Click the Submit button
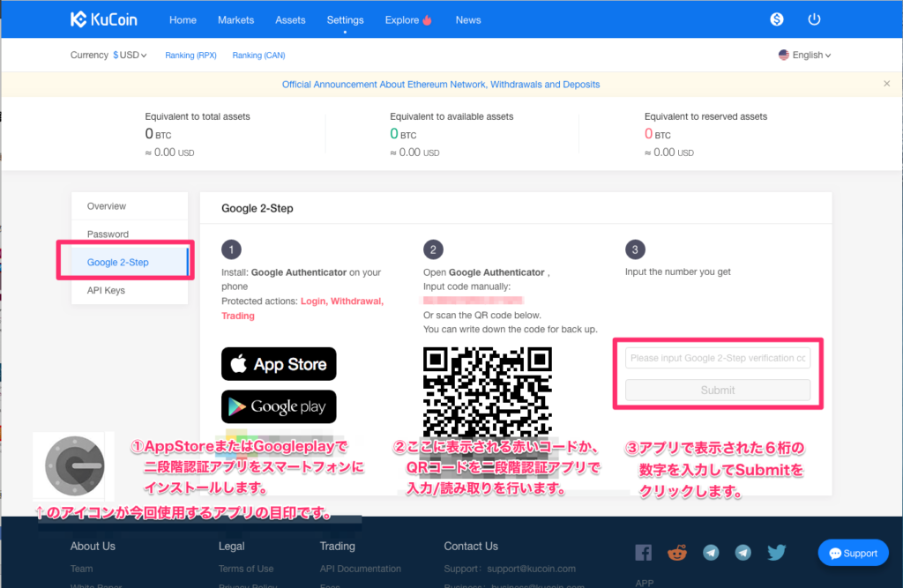Image resolution: width=903 pixels, height=588 pixels. (718, 391)
